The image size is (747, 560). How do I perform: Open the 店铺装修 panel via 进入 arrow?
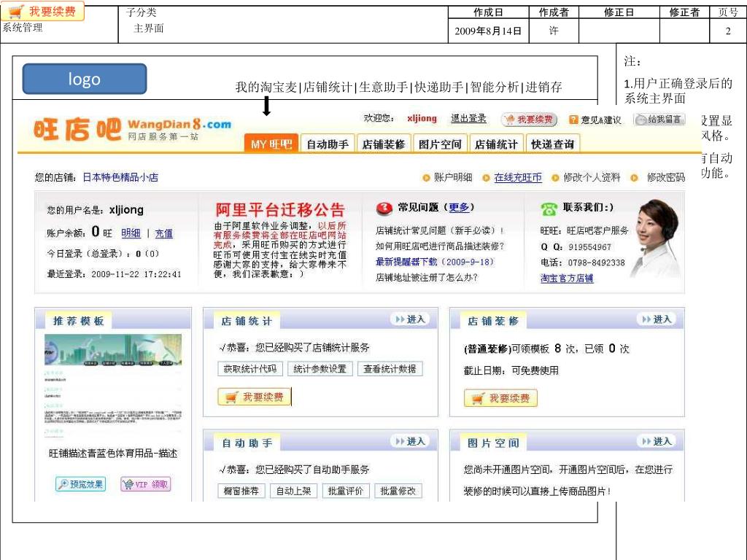[x=656, y=319]
